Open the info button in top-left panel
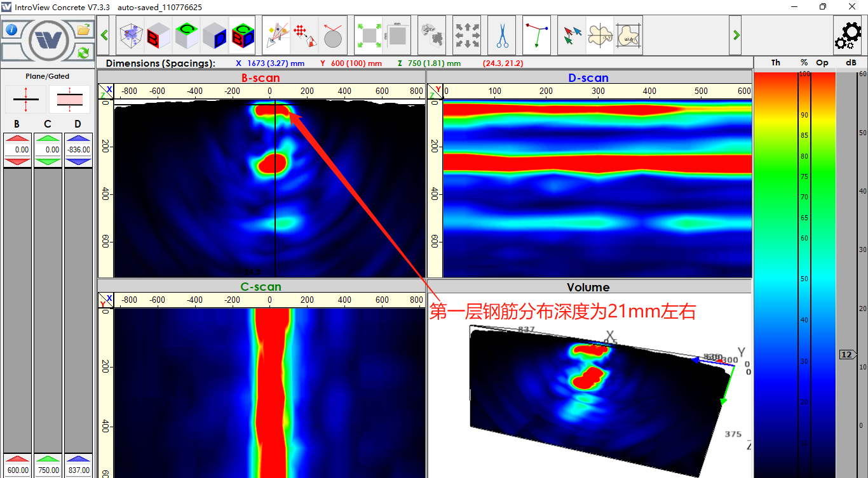Image resolution: width=868 pixels, height=478 pixels. pyautogui.click(x=11, y=30)
